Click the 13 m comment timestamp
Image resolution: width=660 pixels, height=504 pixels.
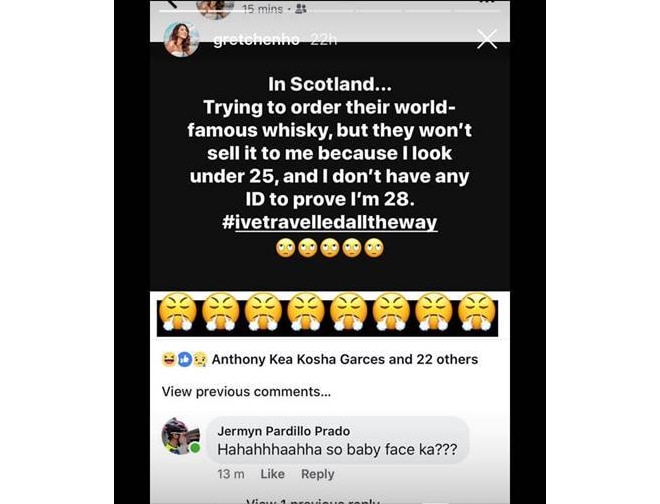231,474
